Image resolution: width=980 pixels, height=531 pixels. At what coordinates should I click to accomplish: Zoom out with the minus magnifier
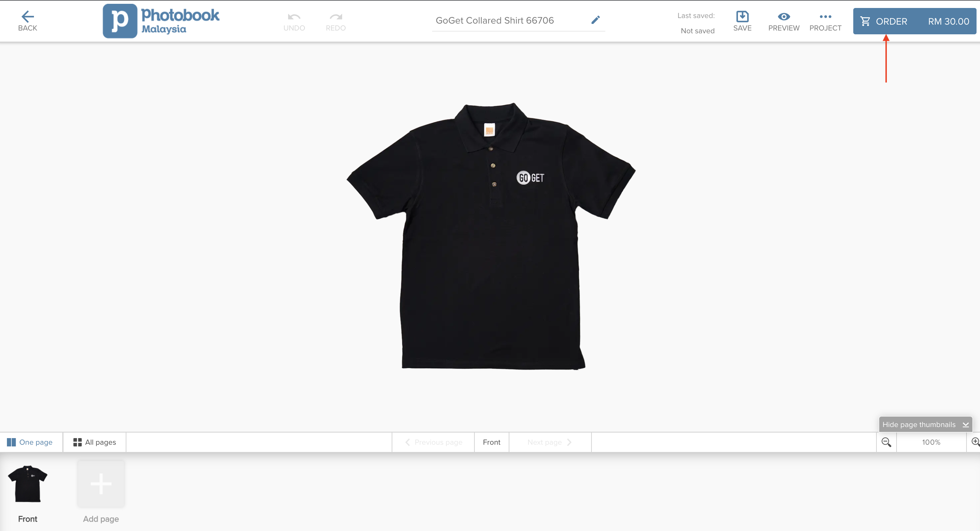point(887,442)
